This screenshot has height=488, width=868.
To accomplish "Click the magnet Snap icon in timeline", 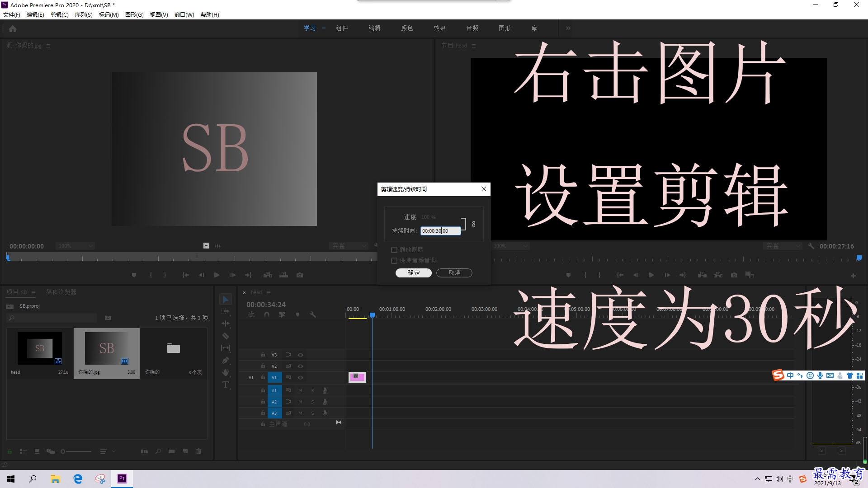I will point(267,314).
